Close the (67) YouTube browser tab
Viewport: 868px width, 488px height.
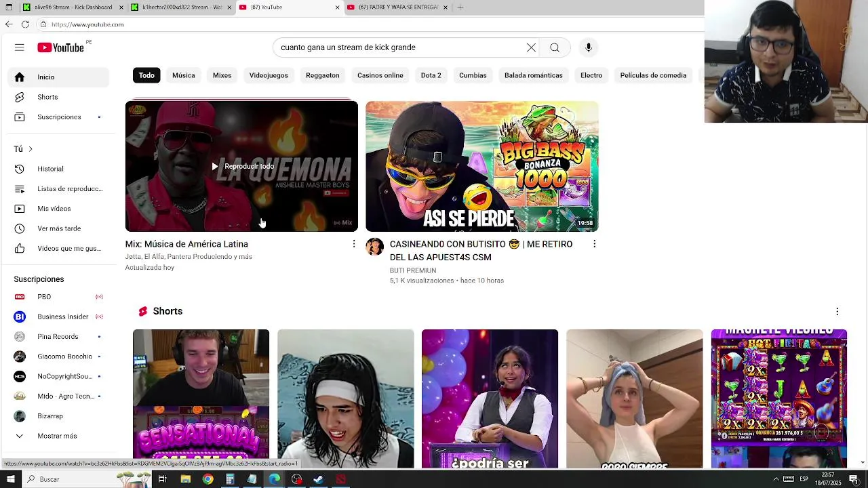pos(337,7)
